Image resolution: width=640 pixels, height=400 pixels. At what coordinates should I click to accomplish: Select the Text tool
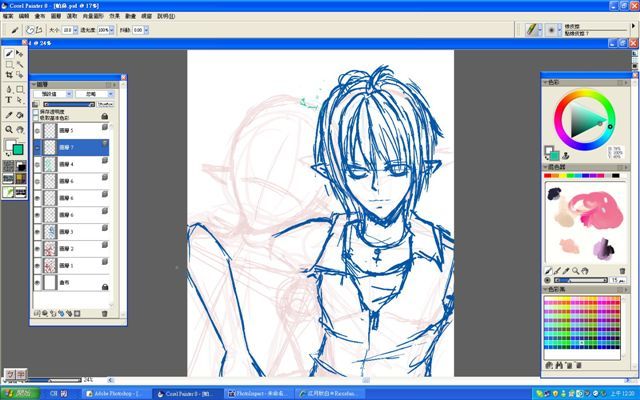tap(9, 100)
